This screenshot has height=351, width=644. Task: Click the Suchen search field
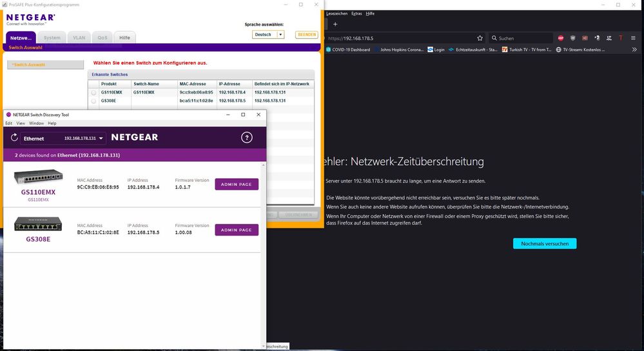(x=521, y=38)
